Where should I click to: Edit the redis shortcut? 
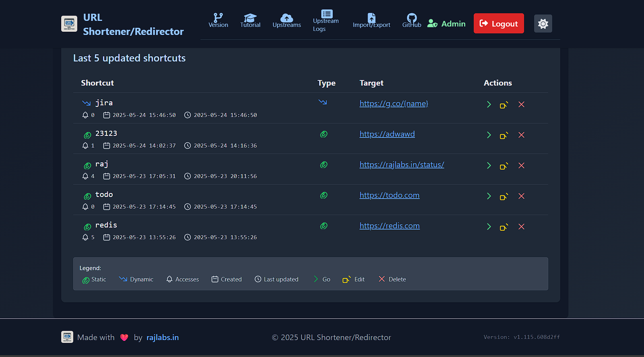(504, 227)
